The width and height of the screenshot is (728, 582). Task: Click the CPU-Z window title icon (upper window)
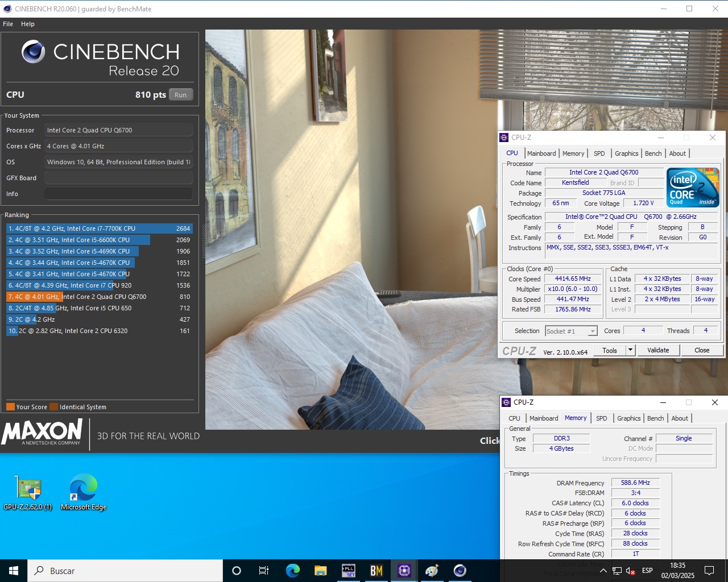pyautogui.click(x=504, y=138)
